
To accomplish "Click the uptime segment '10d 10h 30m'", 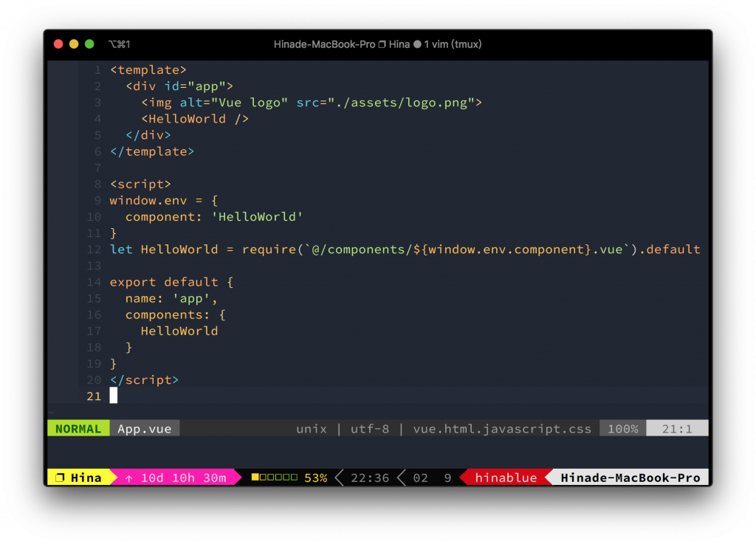I will tap(183, 478).
